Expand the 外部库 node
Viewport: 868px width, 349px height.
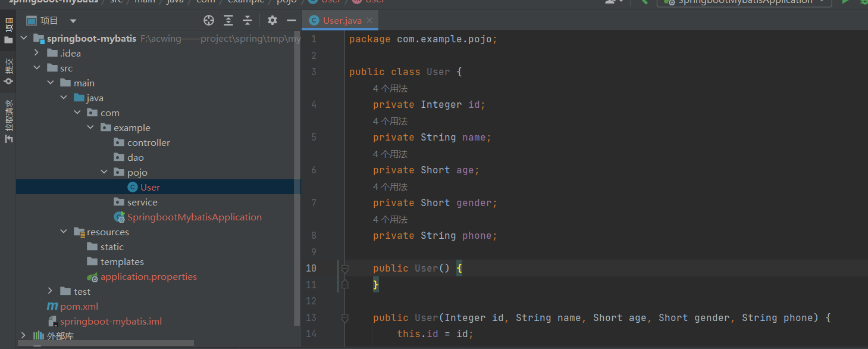click(x=23, y=335)
